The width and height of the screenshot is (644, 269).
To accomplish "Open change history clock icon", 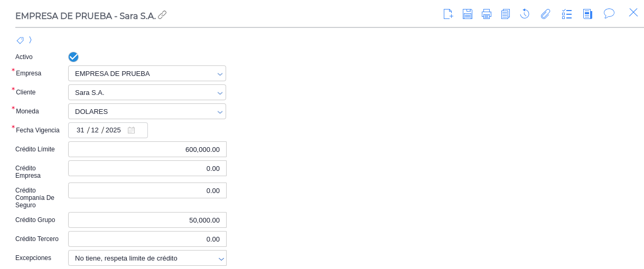I will (x=525, y=14).
